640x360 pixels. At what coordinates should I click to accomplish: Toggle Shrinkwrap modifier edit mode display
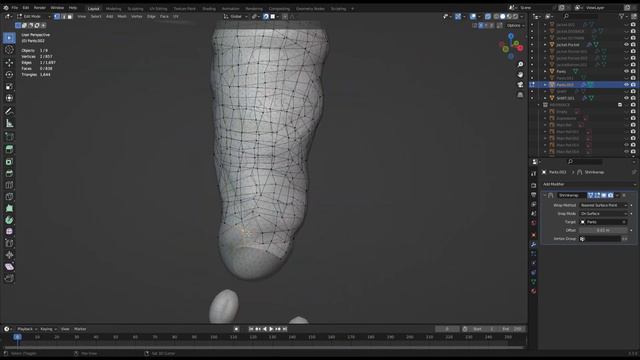(x=597, y=196)
